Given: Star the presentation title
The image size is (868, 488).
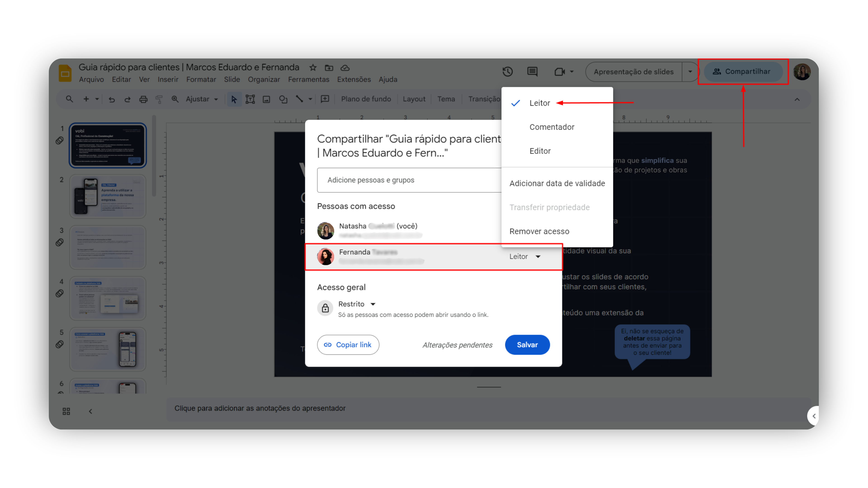Looking at the screenshot, I should pos(313,68).
